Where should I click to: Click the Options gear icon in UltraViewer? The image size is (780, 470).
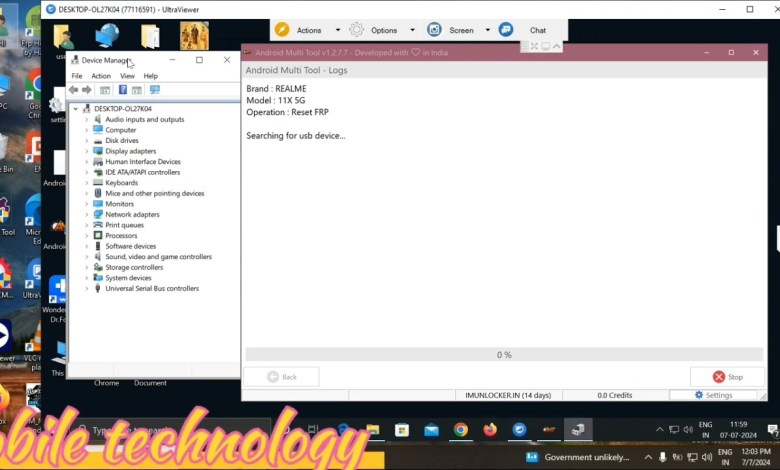click(x=356, y=30)
